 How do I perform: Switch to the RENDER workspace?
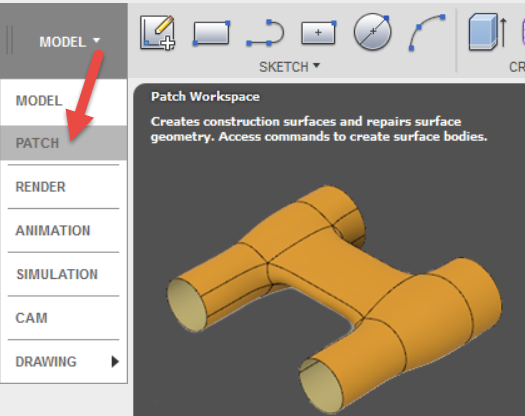point(64,187)
